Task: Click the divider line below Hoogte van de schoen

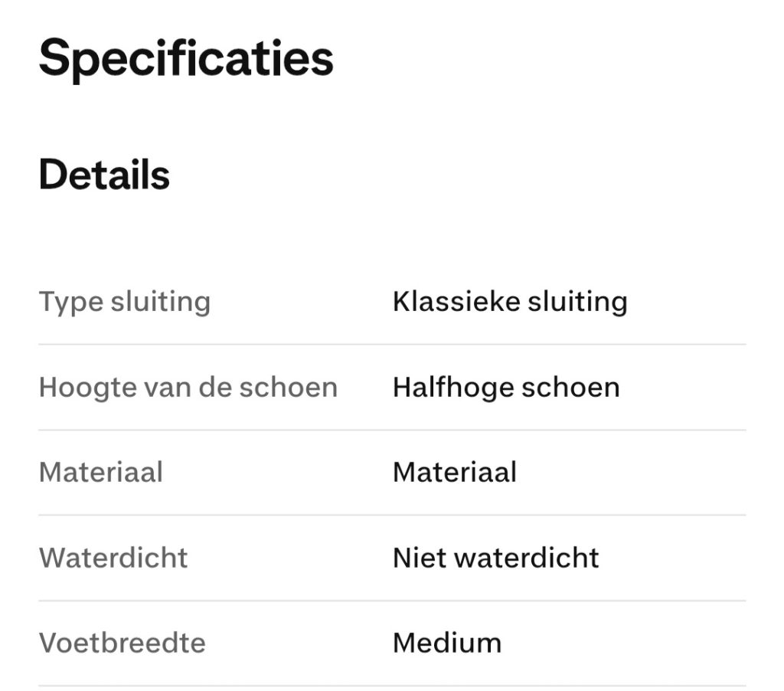Action: [392, 430]
